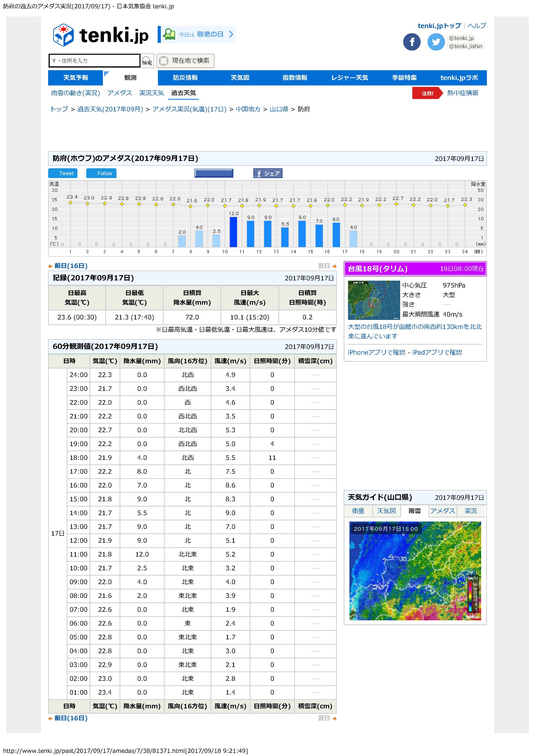Switch to the 衛星 tab in weather guide

(358, 511)
